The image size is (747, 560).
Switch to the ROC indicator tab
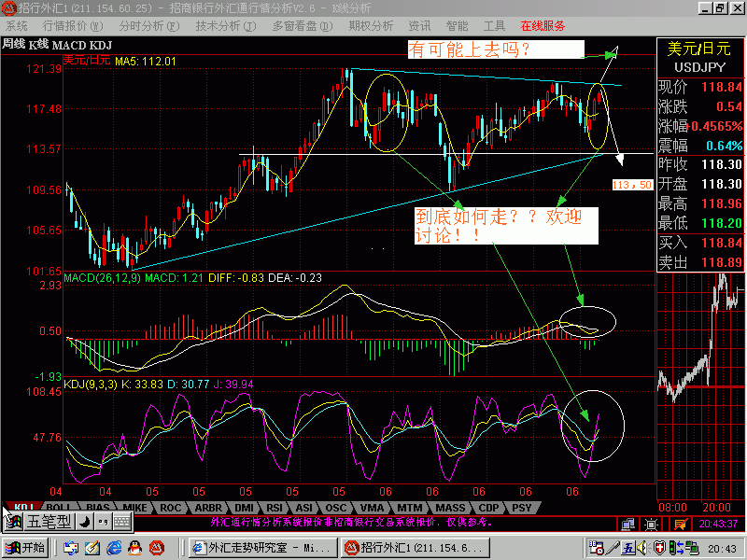point(170,508)
